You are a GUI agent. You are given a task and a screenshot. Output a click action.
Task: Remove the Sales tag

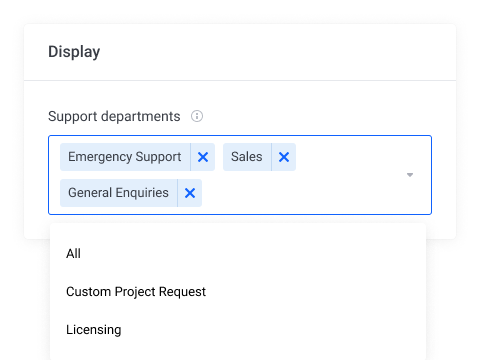284,157
